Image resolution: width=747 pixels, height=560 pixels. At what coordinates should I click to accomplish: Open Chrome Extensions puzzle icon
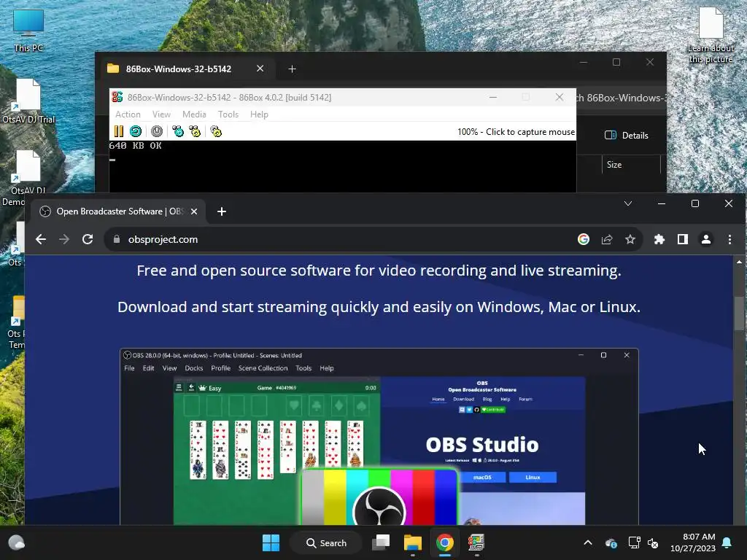point(659,239)
